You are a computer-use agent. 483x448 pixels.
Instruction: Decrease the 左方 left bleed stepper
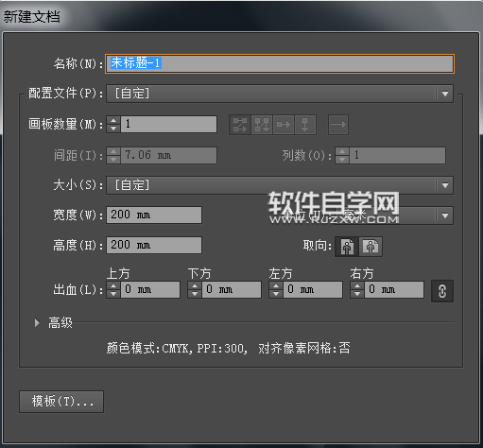click(x=276, y=294)
